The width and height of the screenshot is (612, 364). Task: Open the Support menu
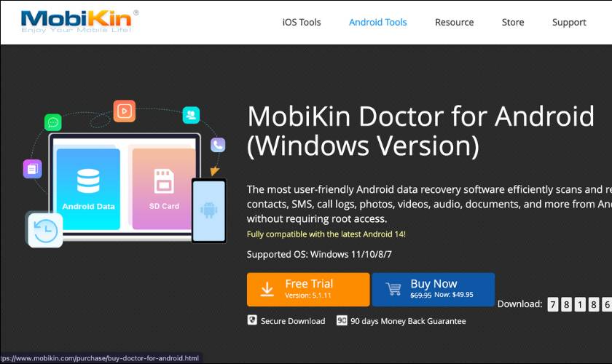[x=569, y=23]
